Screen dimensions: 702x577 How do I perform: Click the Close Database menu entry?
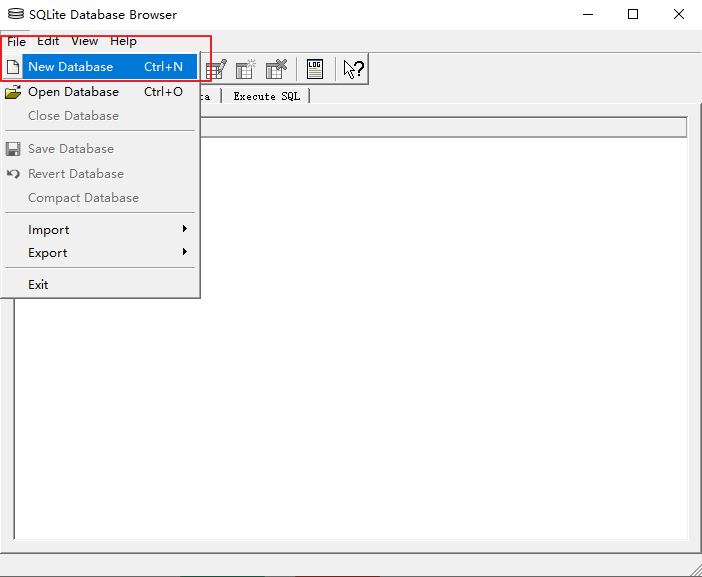(x=101, y=116)
